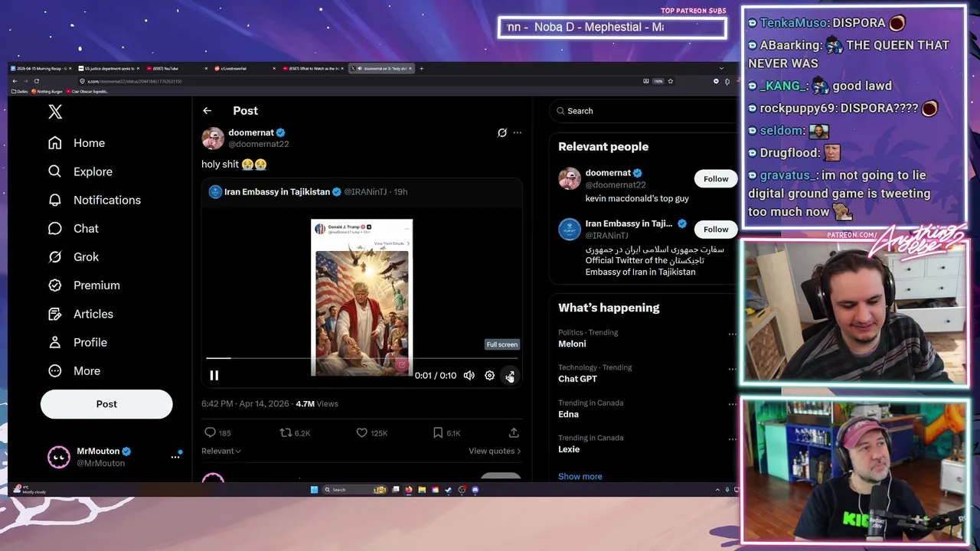Open View quotes link
Image resolution: width=980 pixels, height=551 pixels.
pos(495,451)
